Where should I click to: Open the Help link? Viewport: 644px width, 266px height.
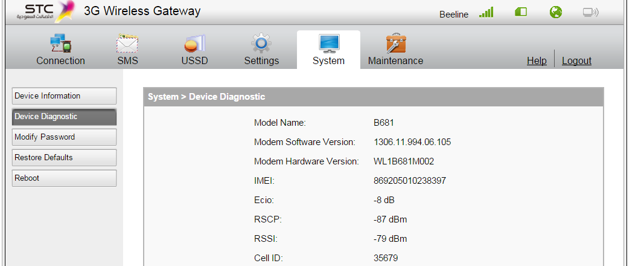pyautogui.click(x=537, y=60)
